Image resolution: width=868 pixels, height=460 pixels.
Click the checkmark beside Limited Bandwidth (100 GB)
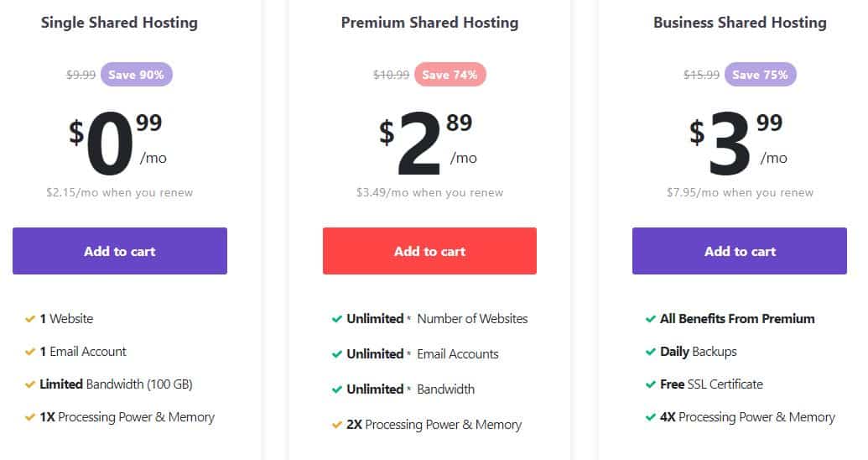[30, 384]
